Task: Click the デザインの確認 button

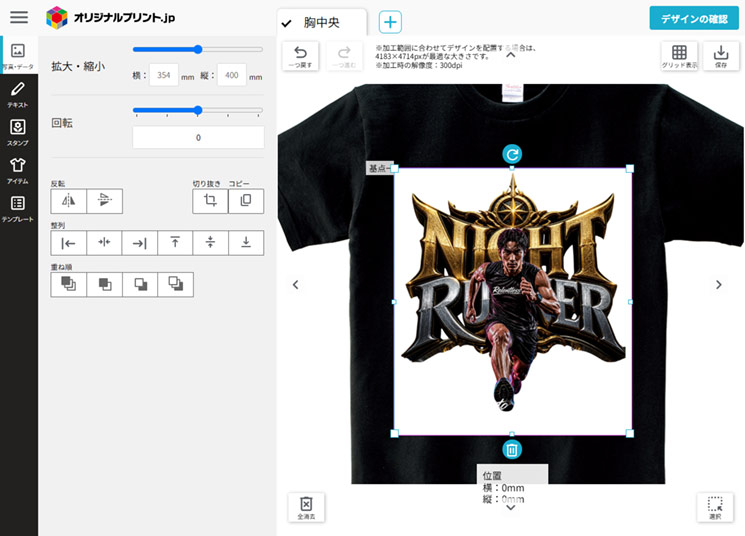Action: coord(694,19)
